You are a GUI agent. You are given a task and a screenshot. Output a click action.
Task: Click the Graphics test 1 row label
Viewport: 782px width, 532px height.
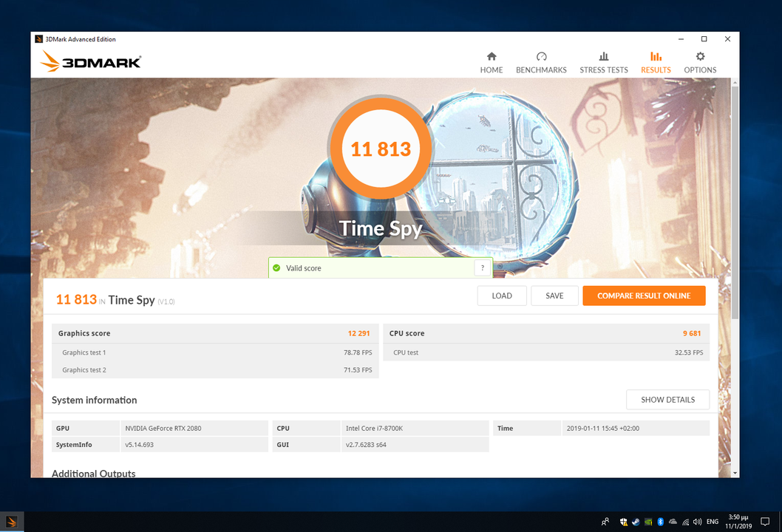[x=84, y=352]
